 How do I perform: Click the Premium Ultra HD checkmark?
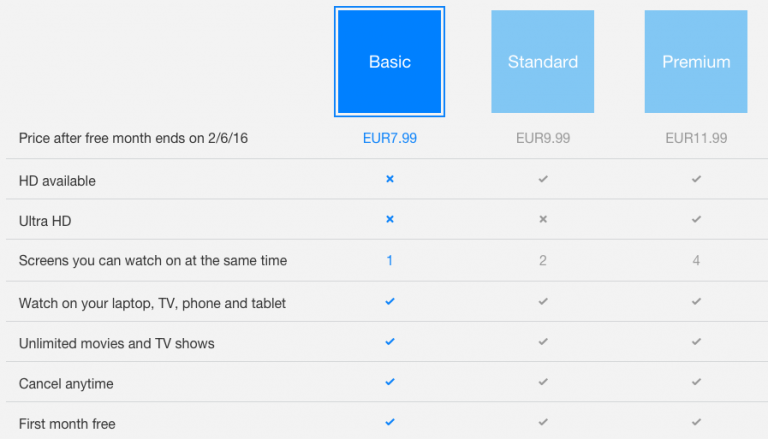pos(696,219)
